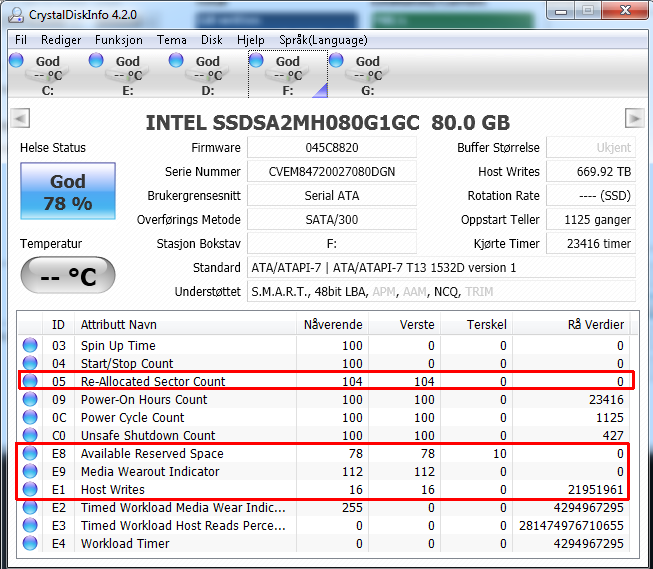Click status orb for Start/Stop Count

[30, 363]
